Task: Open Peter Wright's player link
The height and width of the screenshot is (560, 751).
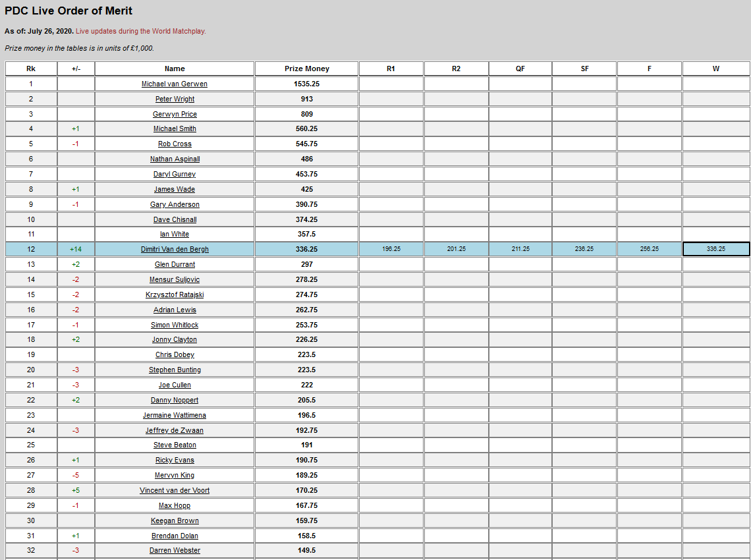Action: click(x=175, y=99)
